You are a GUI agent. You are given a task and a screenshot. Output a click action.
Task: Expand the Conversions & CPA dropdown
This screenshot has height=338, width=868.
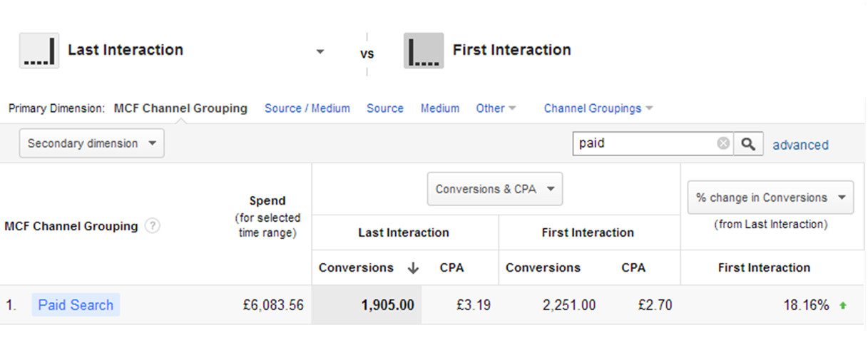[x=494, y=189]
